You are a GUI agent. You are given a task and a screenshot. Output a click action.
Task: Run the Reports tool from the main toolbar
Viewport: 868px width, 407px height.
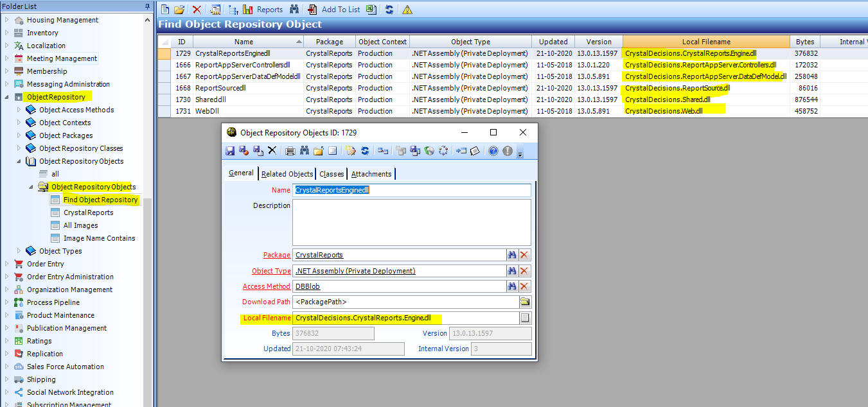click(265, 9)
